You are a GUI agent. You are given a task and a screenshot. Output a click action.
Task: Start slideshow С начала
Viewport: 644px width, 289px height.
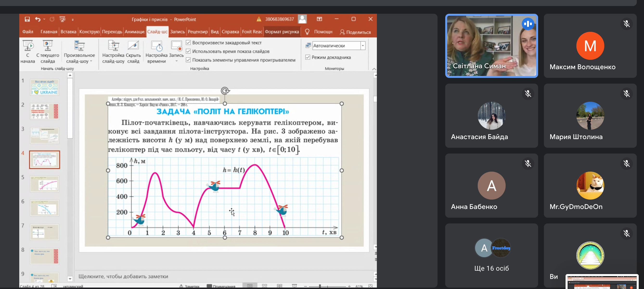[28, 52]
